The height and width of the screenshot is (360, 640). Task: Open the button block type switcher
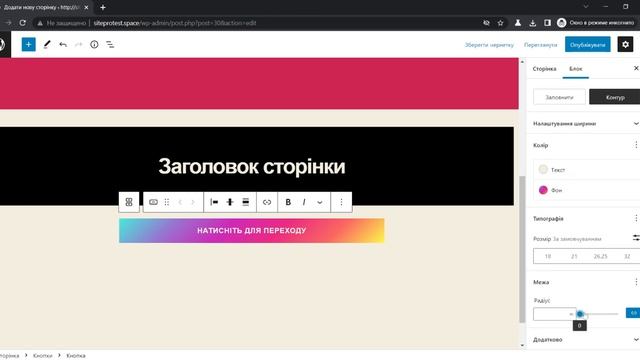[153, 202]
